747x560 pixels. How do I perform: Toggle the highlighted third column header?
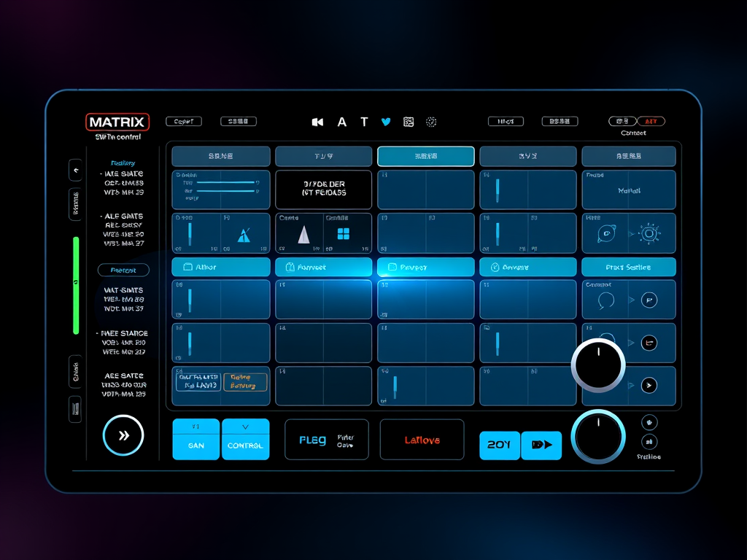click(x=425, y=156)
